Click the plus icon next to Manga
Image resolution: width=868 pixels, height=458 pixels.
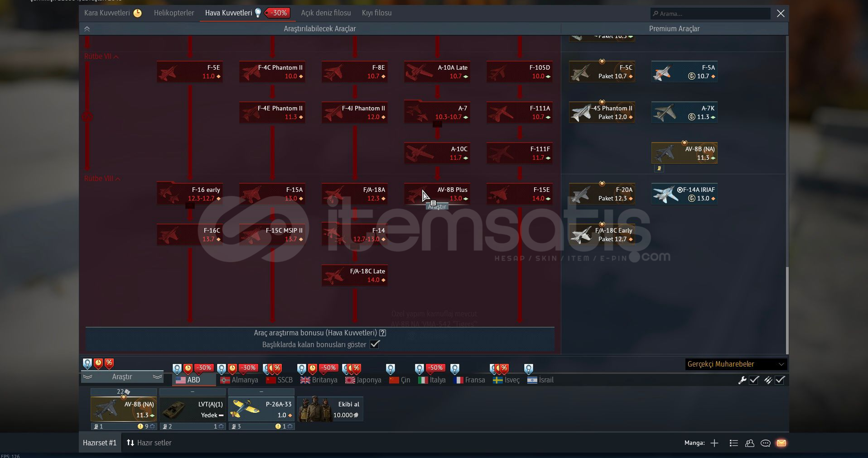714,443
